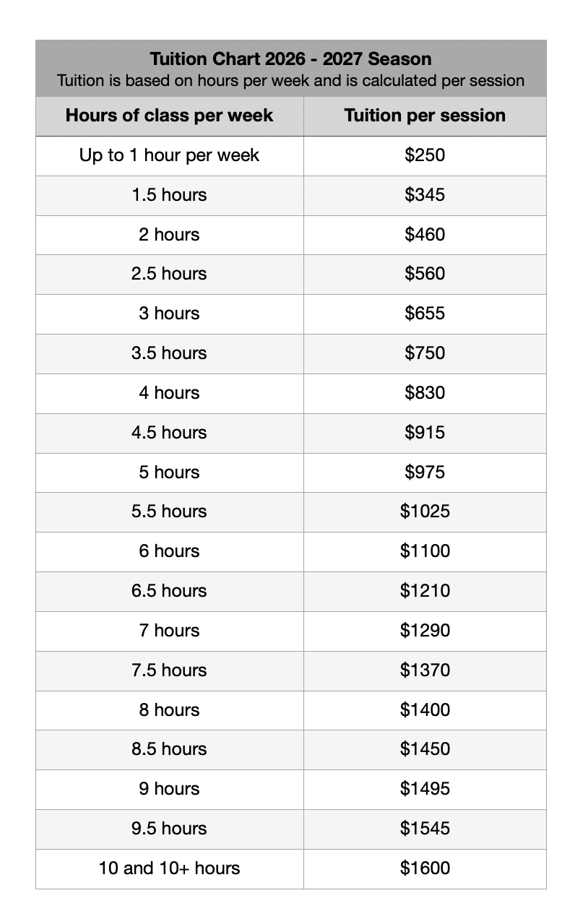Click the Tuition per session column header
588x919 pixels.
[x=425, y=116]
